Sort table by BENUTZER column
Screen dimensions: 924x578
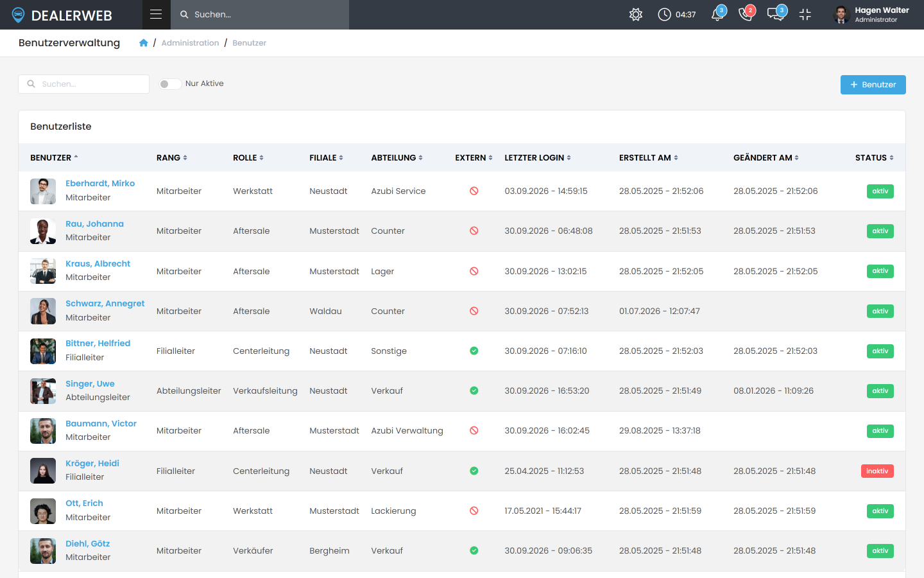54,157
